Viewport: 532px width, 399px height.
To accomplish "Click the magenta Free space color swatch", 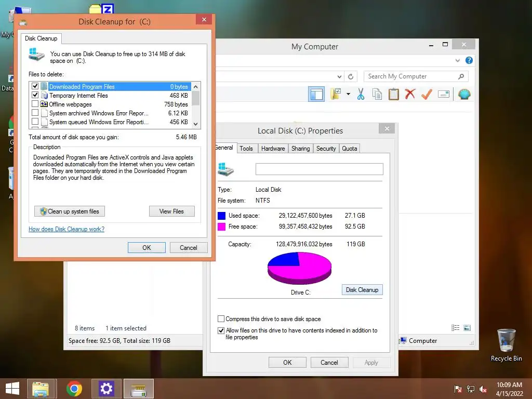I will pyautogui.click(x=221, y=227).
